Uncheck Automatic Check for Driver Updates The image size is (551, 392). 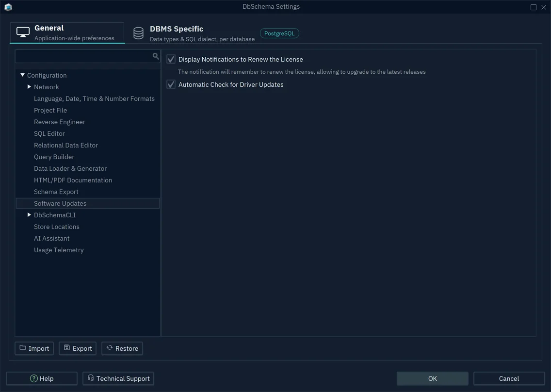coord(171,84)
